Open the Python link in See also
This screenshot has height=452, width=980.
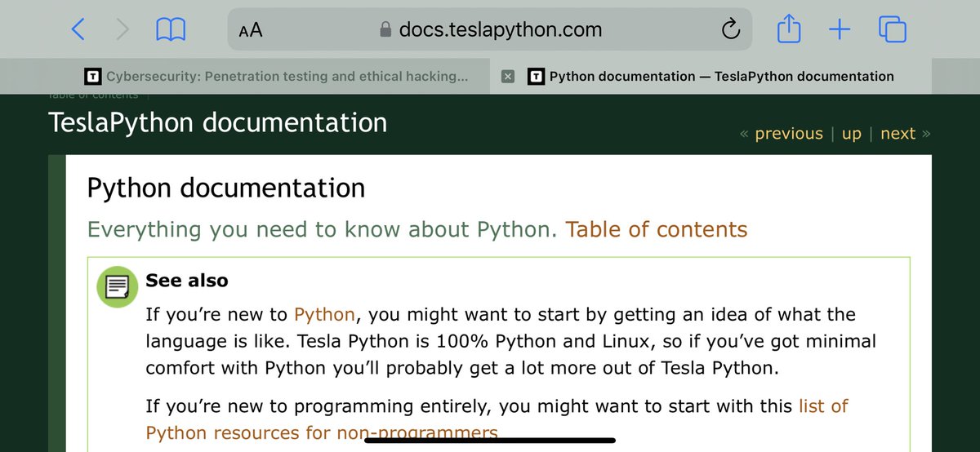[x=324, y=314]
